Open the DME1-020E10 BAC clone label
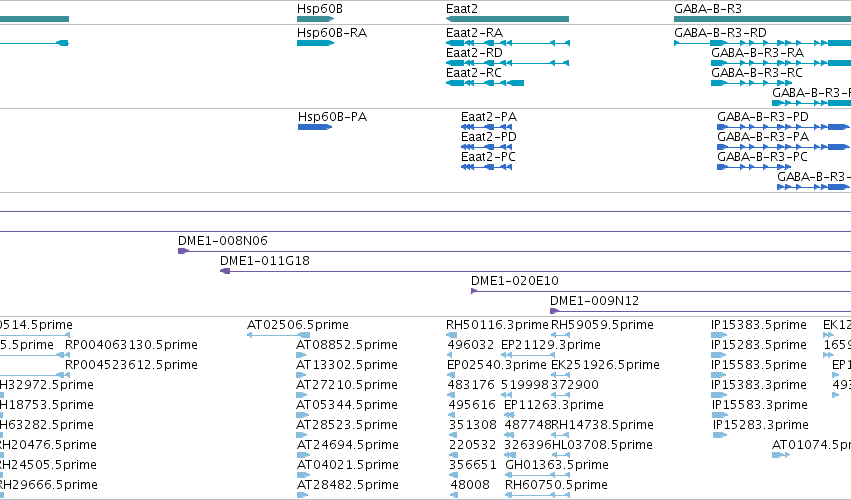The image size is (851, 500). [515, 281]
